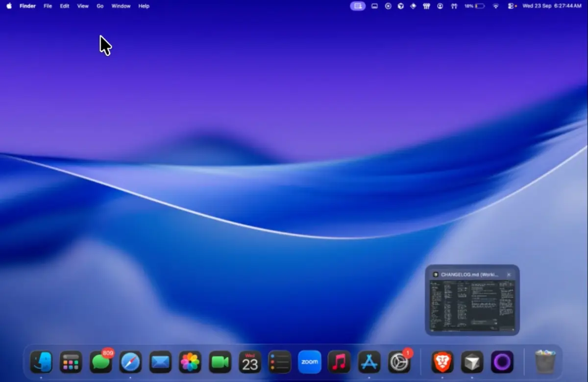Open Finder from the Dock
The image size is (588, 382).
41,362
